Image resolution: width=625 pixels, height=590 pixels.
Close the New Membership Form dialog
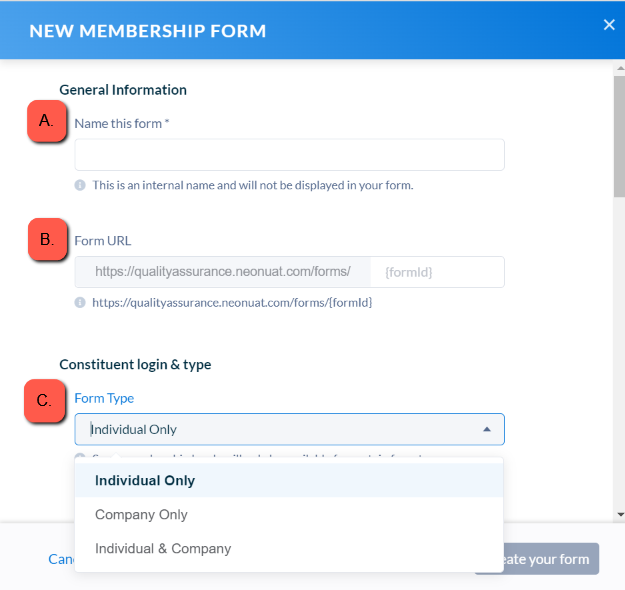coord(609,25)
